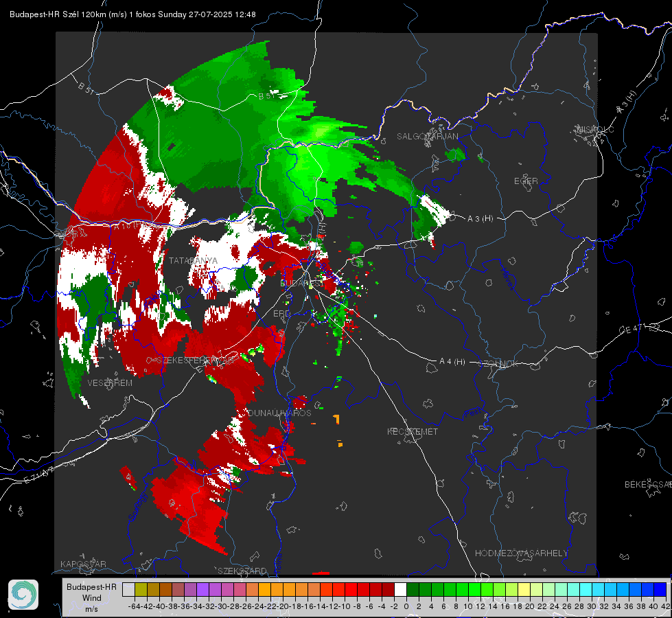Click the HÓDMEZŐVÁSÁRHELY city label

click(521, 553)
